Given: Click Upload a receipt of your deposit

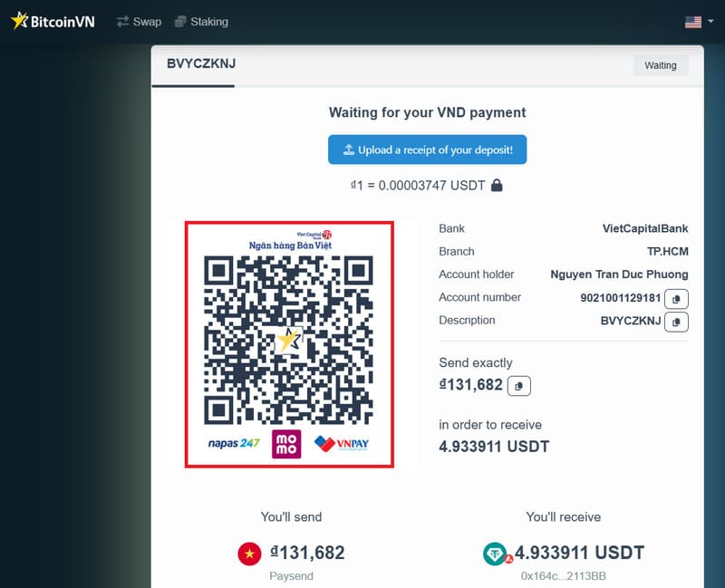Looking at the screenshot, I should pyautogui.click(x=427, y=149).
